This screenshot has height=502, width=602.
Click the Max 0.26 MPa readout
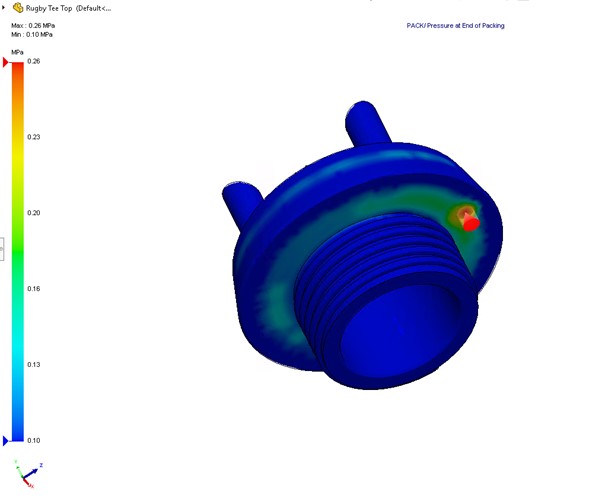(x=33, y=25)
